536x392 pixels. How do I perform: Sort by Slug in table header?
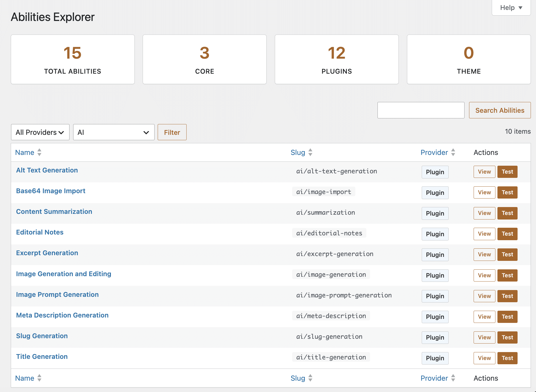[x=301, y=152]
